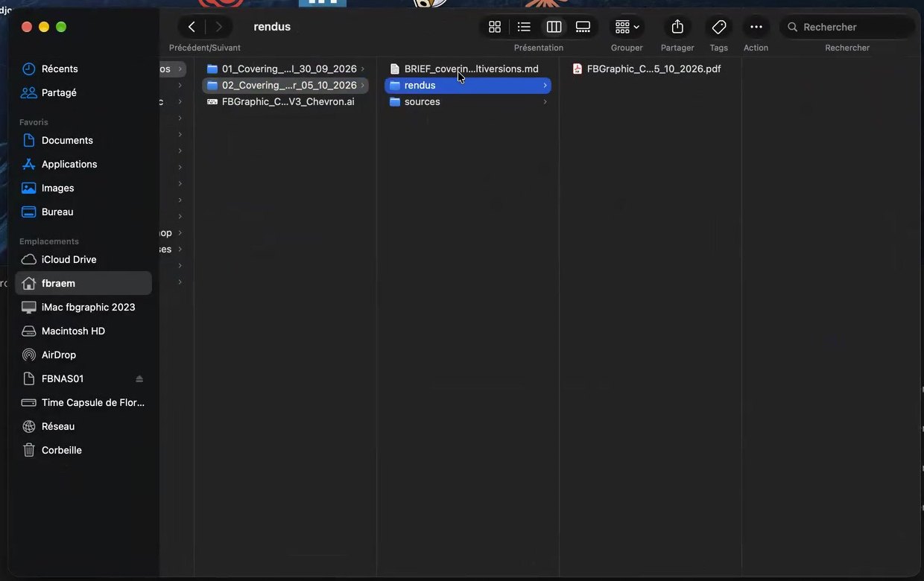Open Time Capsule de Flor... location
924x581 pixels.
(83, 402)
